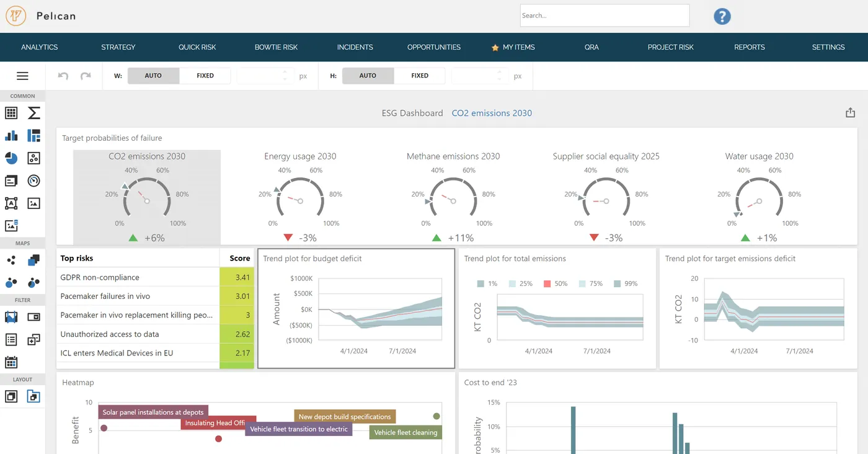Select the range filter icon
The width and height of the screenshot is (868, 454).
[11, 317]
